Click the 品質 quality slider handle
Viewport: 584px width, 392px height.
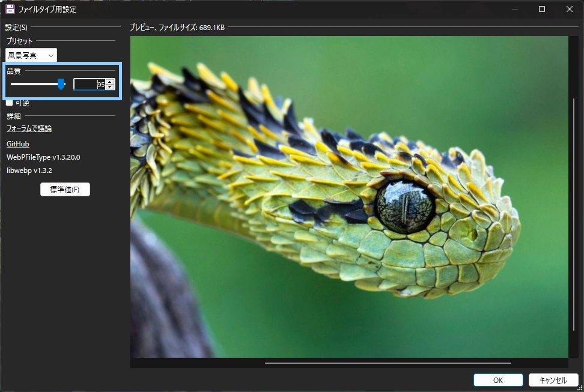pos(61,84)
